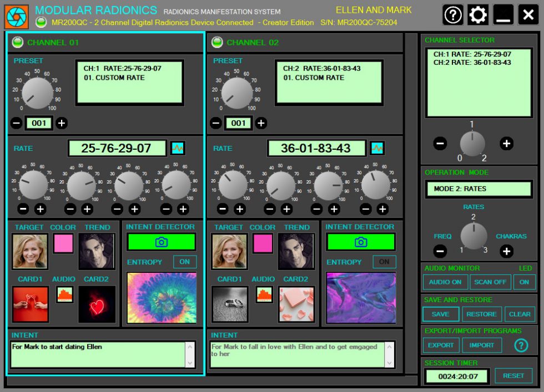Image resolution: width=544 pixels, height=392 pixels.
Task: Open the help question mark in the title bar
Action: point(453,14)
